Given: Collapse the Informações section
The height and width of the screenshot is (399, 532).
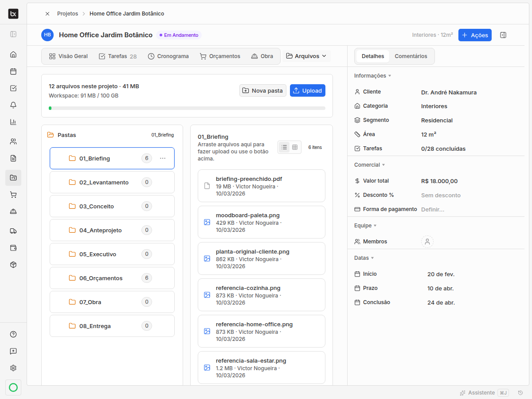Looking at the screenshot, I should pos(373,76).
